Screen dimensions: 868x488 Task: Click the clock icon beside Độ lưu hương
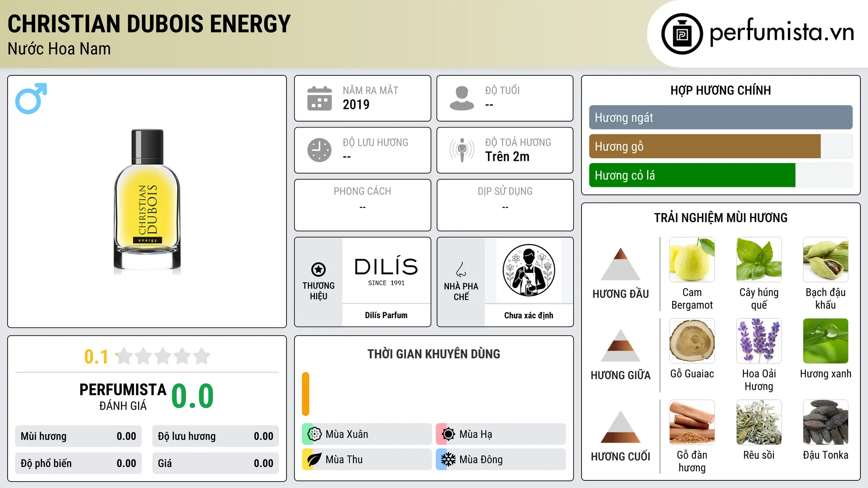(320, 150)
